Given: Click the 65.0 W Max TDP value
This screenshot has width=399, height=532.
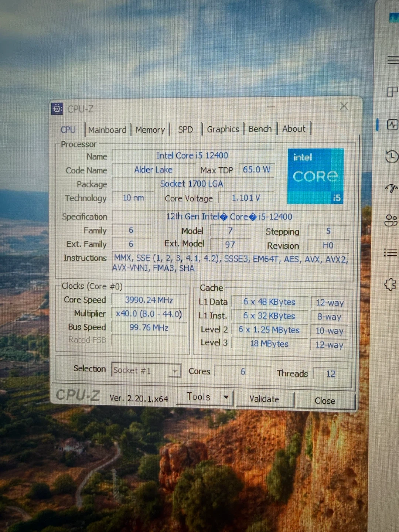Looking at the screenshot, I should 256,170.
